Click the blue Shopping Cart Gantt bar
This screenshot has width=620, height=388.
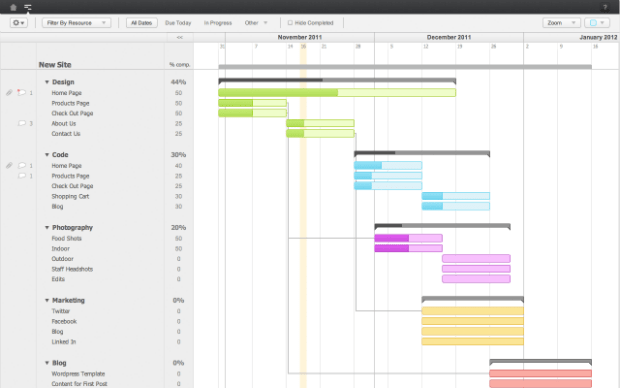coord(456,196)
